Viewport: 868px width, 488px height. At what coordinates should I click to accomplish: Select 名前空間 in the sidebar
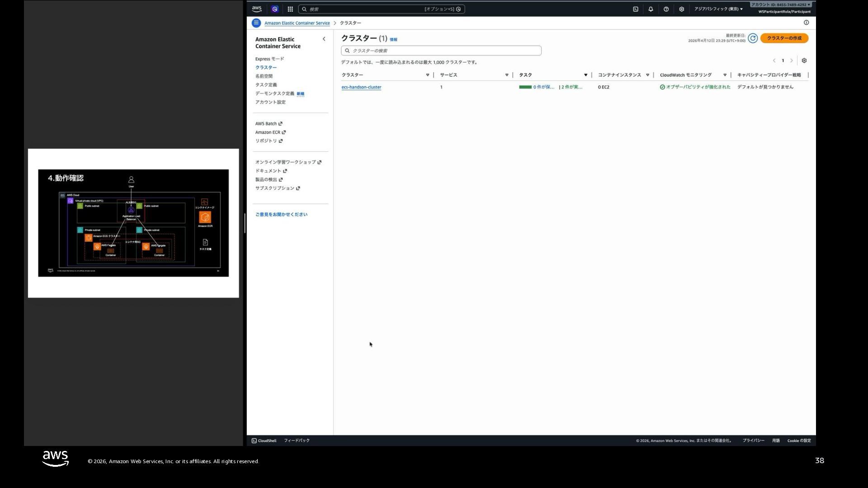[x=264, y=76]
